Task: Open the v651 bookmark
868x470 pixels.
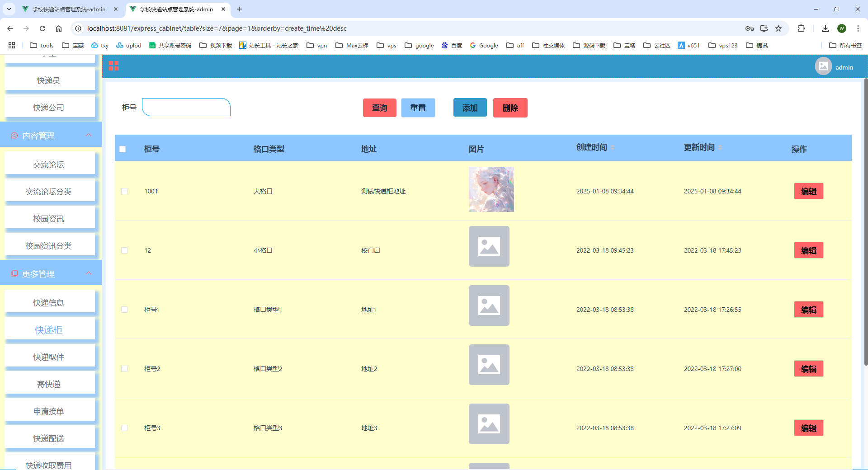Action: click(x=689, y=45)
